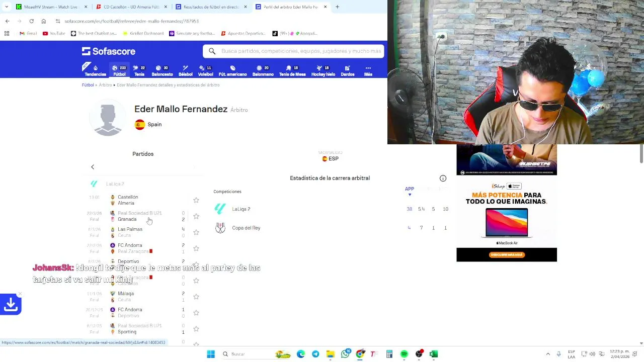Image resolution: width=644 pixels, height=362 pixels.
Task: Click the referee profile avatar
Action: (x=108, y=118)
